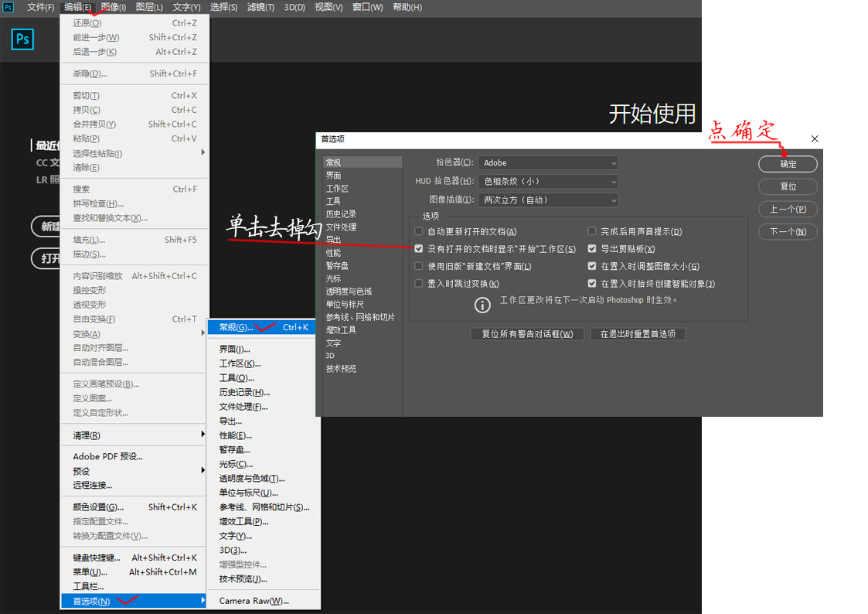
Task: Choose 参考线、网格和切片(S)... submenu item
Action: pyautogui.click(x=264, y=507)
